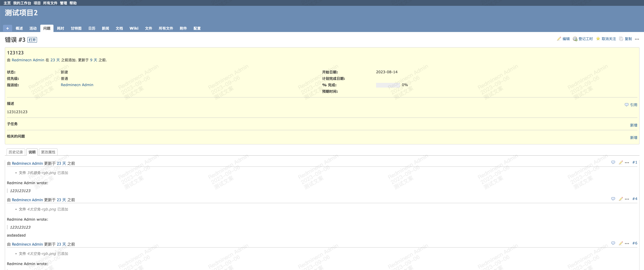Open the 日历 project tab
Viewport: 644px width, 270px height.
92,28
